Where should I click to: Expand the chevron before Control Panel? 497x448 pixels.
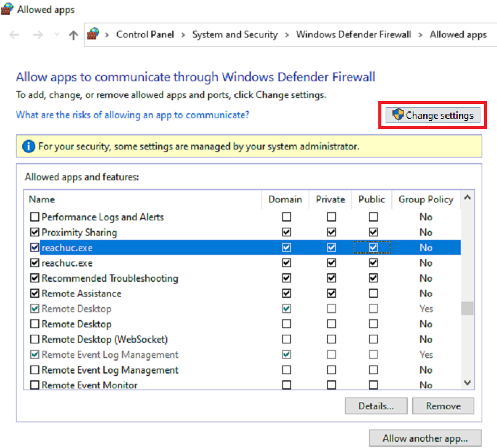tap(107, 34)
